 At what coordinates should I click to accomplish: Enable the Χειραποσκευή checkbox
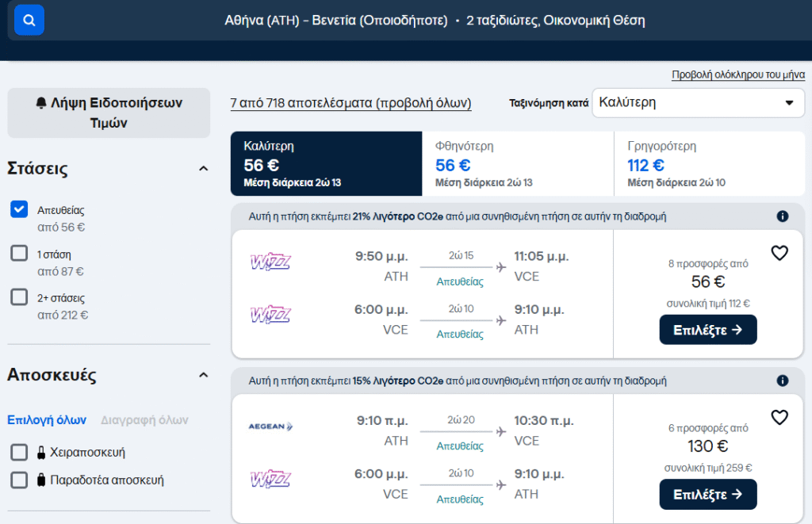tap(19, 452)
